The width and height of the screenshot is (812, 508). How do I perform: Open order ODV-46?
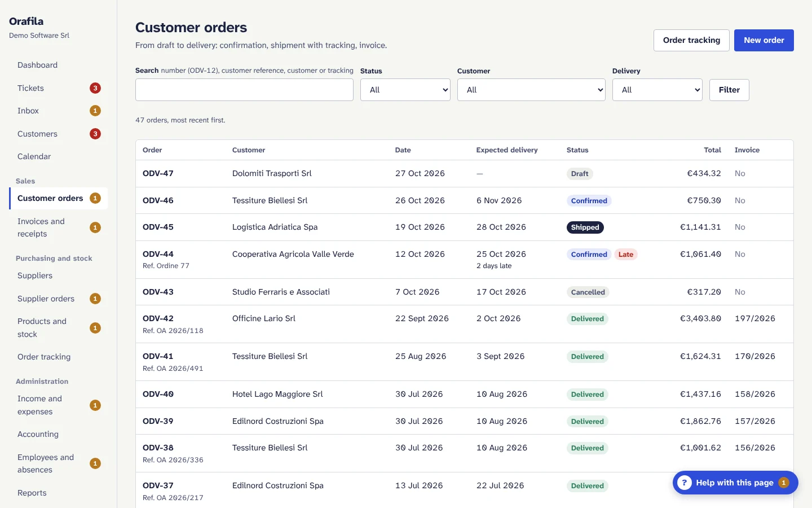pos(158,200)
